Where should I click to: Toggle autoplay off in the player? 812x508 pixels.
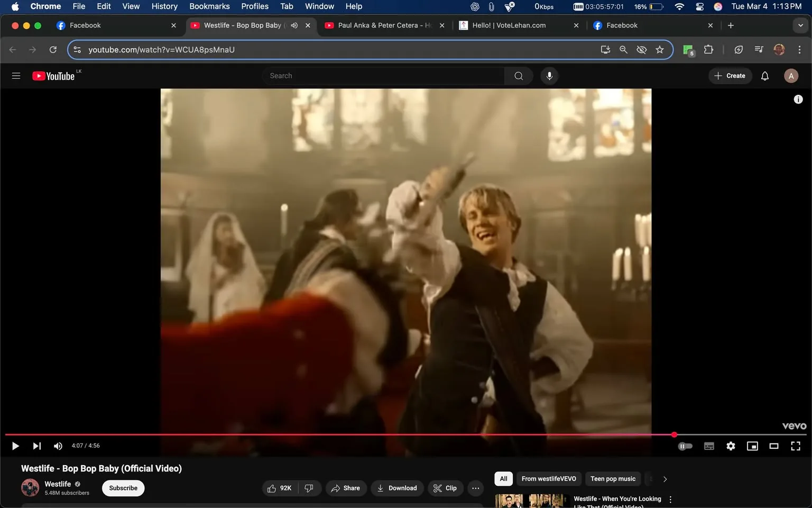coord(685,446)
